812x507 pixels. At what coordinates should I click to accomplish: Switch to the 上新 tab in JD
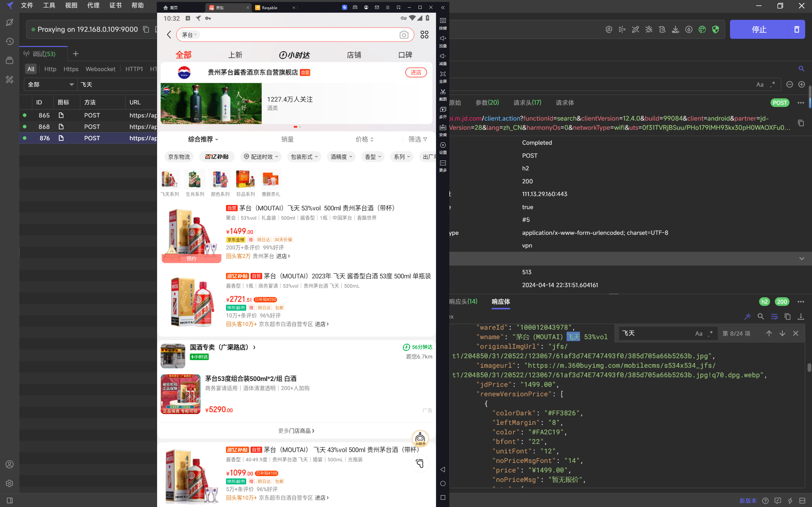point(235,55)
